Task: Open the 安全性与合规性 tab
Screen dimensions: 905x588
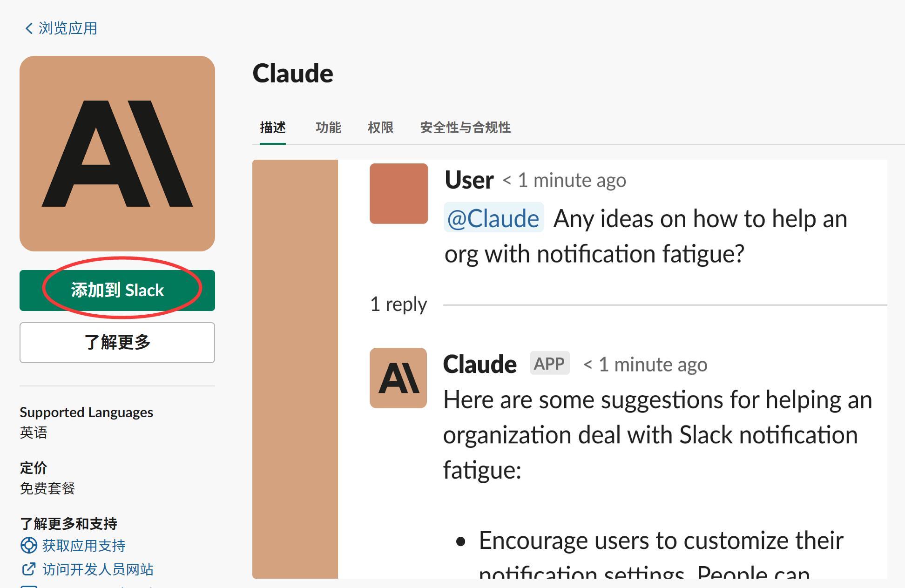Action: [x=466, y=128]
